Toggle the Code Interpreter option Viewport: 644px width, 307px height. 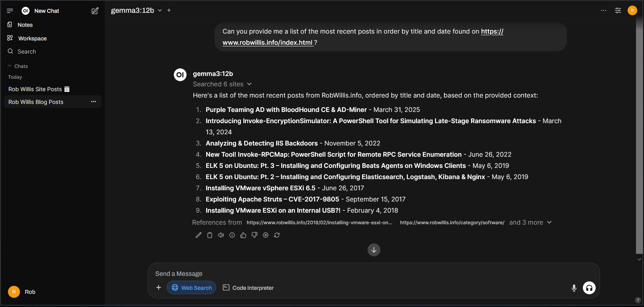pos(248,287)
